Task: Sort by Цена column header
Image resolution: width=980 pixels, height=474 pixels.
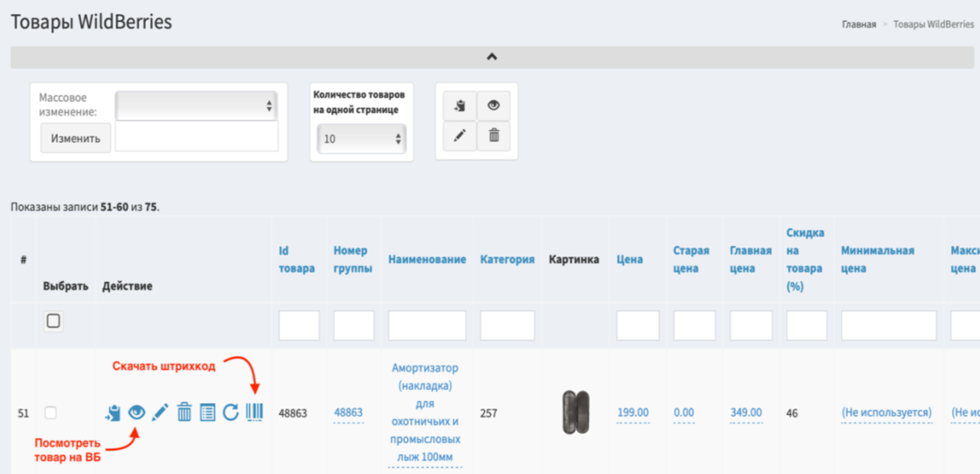Action: pos(630,259)
